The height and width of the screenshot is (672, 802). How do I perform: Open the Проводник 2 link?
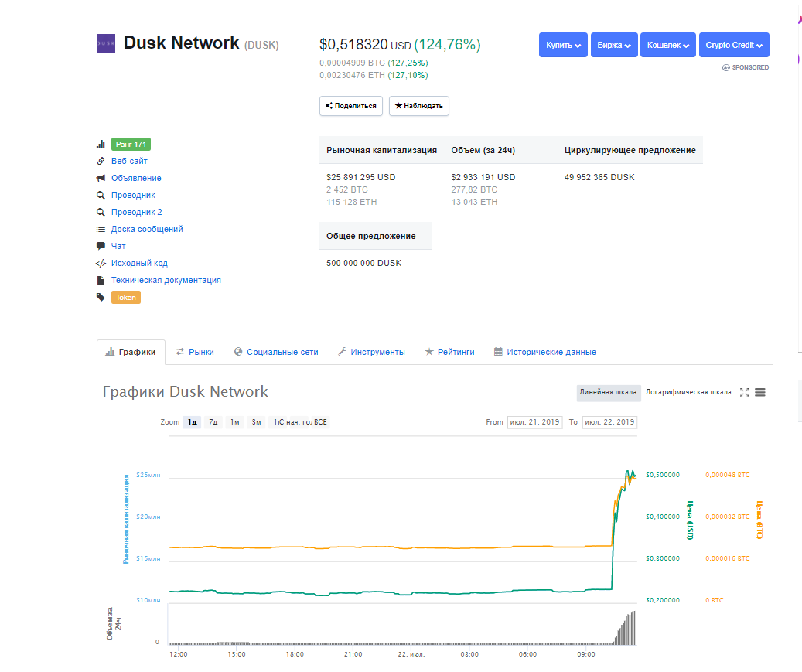pos(137,212)
